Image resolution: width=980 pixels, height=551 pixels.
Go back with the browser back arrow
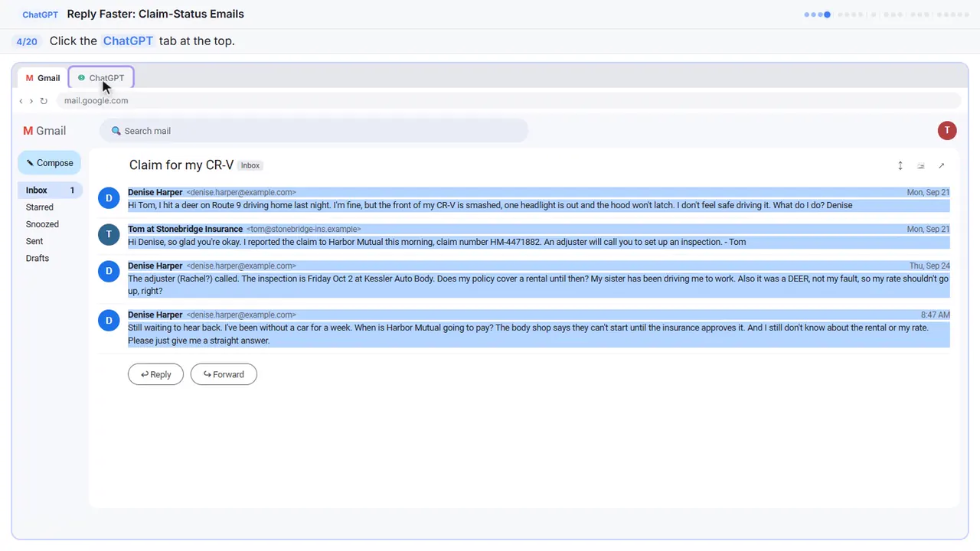pyautogui.click(x=21, y=101)
